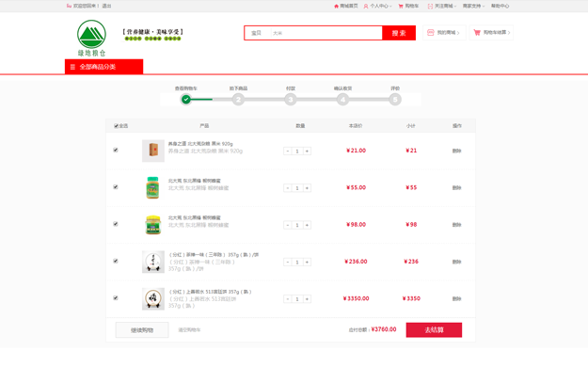Increase quantity of the ¥55.00 honey item
Viewport: 588px width, 367px height.
(307, 188)
